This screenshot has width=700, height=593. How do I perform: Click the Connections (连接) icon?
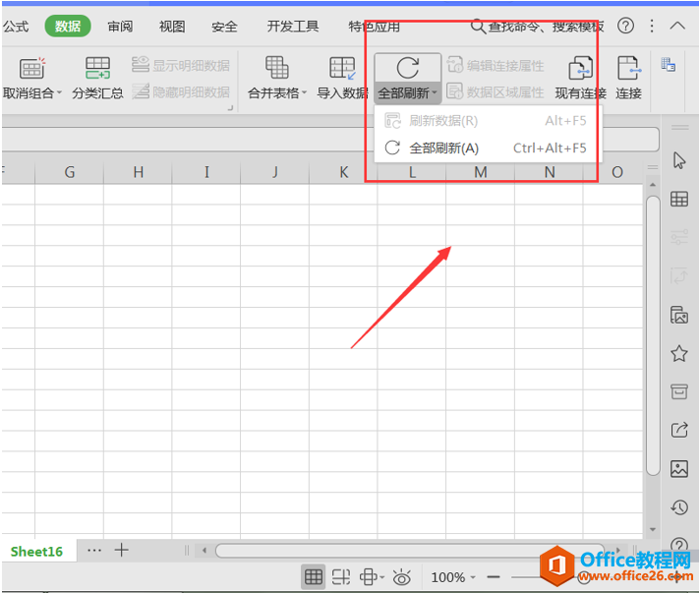pos(628,68)
